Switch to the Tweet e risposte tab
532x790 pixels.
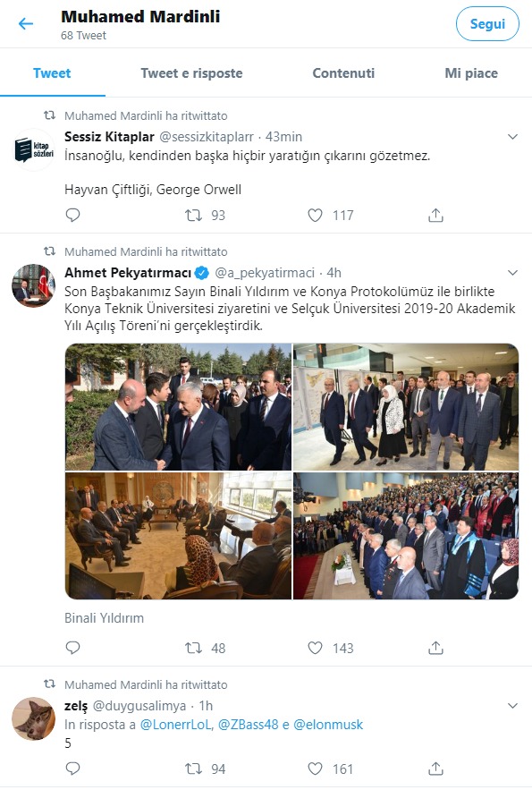(x=191, y=73)
